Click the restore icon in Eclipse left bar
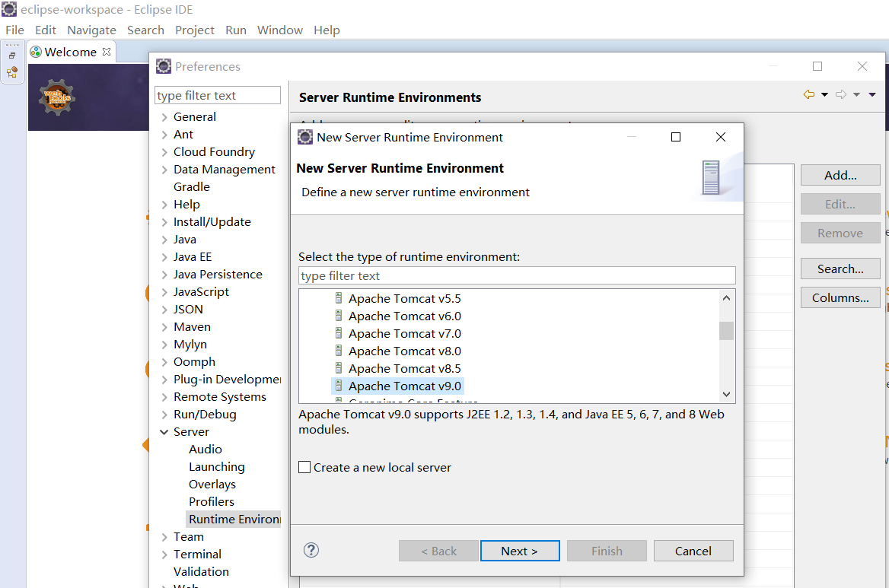The height and width of the screenshot is (588, 889). 12,56
